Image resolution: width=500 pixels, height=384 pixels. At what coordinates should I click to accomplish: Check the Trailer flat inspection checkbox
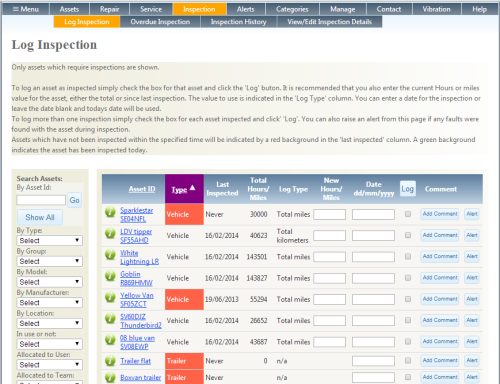pos(408,360)
